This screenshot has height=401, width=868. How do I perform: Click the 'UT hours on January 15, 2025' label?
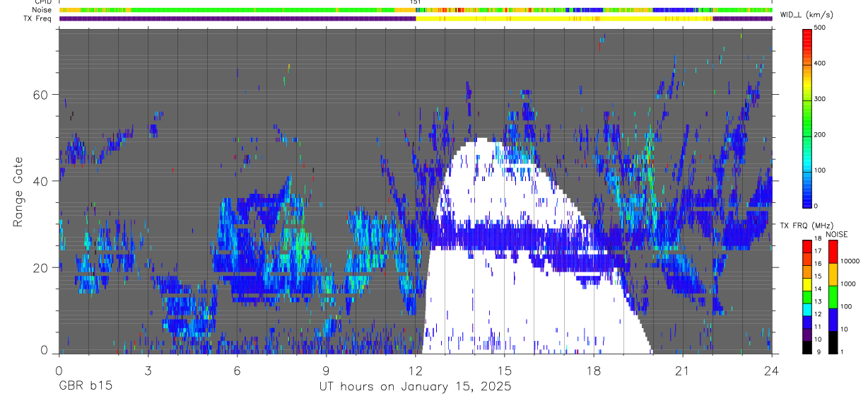tap(416, 387)
